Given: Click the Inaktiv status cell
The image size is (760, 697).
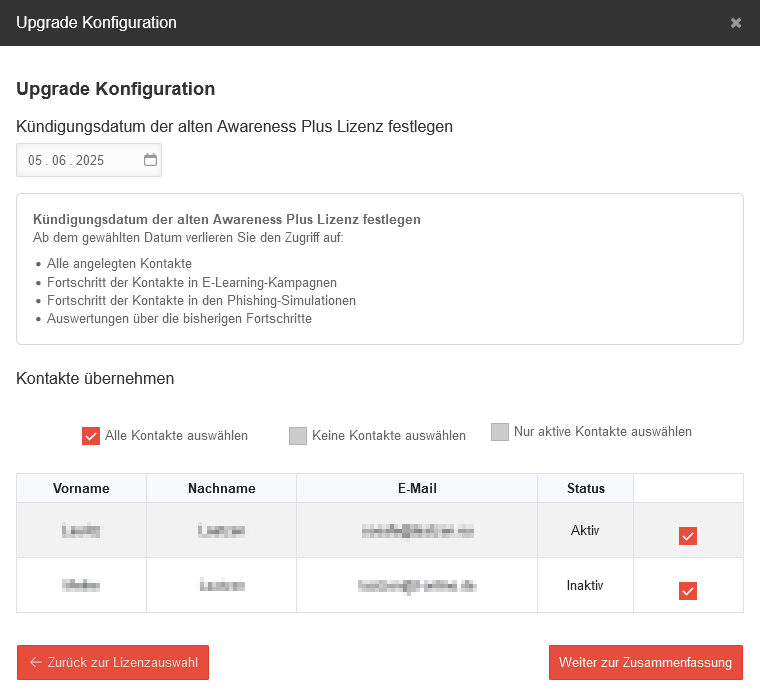Looking at the screenshot, I should (x=585, y=585).
